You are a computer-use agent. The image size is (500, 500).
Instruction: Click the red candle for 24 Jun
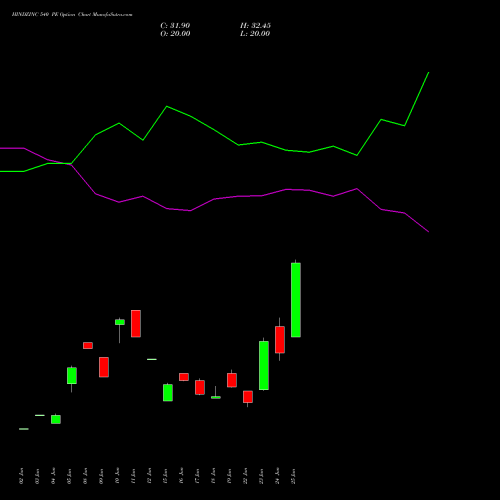point(280,339)
